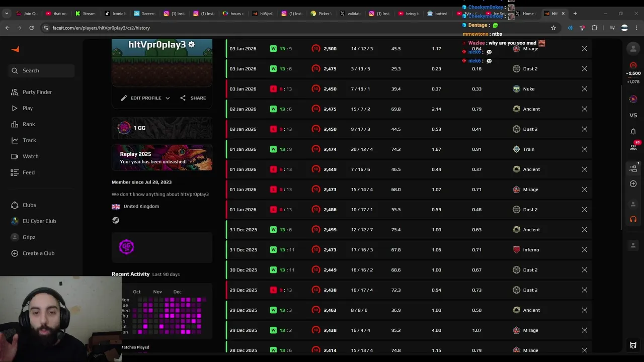Click the Steam profile icon
Viewport: 644px width, 362px height.
[x=116, y=220]
